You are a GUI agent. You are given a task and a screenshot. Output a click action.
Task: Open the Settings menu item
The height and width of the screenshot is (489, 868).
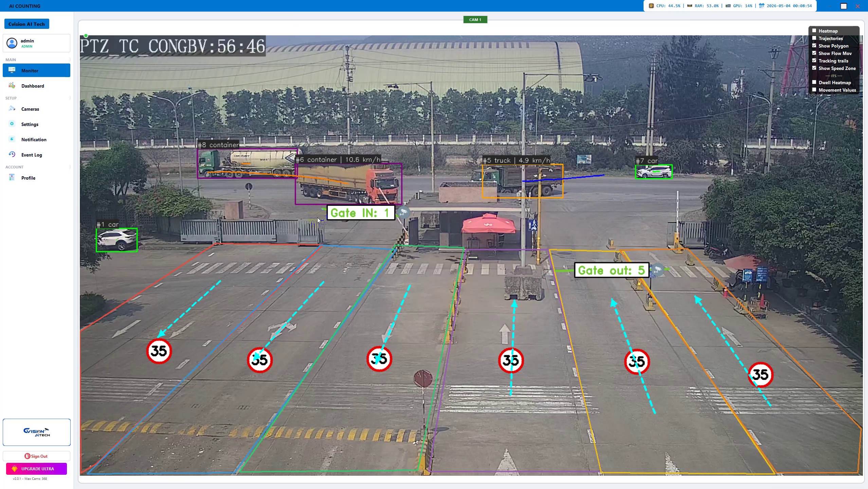[x=37, y=124]
